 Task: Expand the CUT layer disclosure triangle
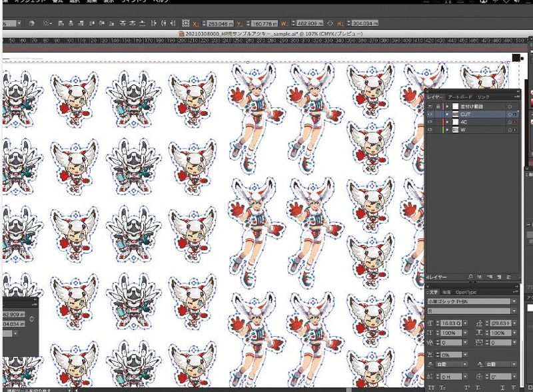pyautogui.click(x=447, y=114)
